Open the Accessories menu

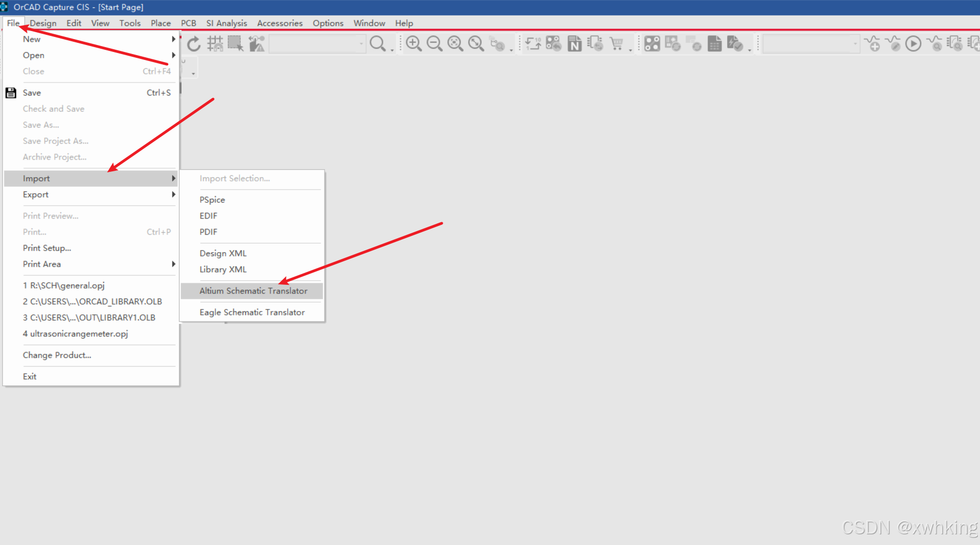click(280, 23)
